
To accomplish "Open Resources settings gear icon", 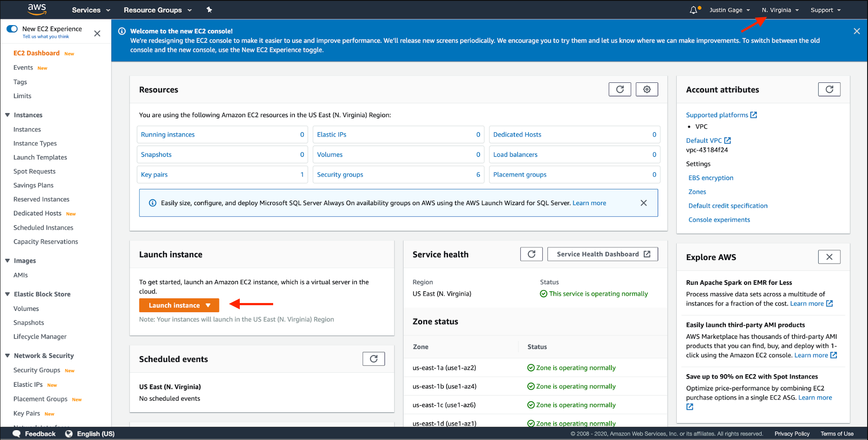I will pyautogui.click(x=646, y=89).
